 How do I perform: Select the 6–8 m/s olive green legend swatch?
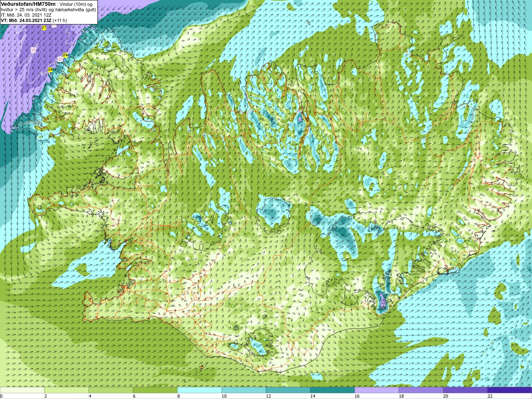(x=155, y=390)
